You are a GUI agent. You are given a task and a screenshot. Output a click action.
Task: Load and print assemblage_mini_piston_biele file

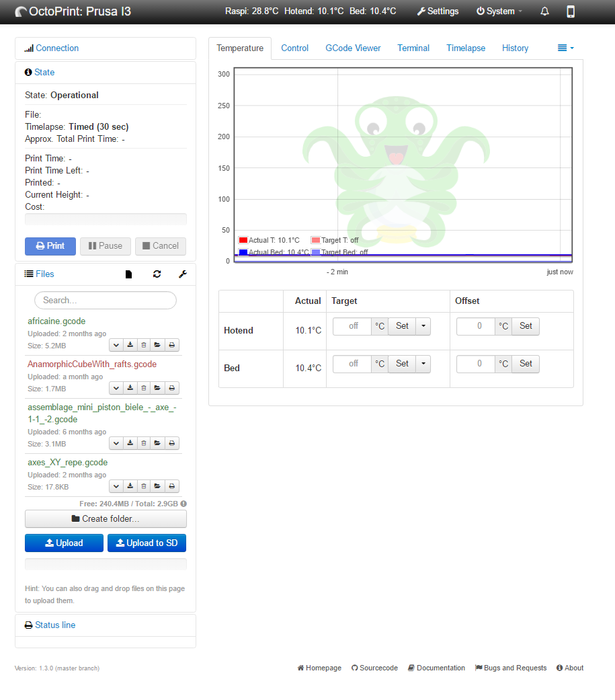[x=172, y=443]
